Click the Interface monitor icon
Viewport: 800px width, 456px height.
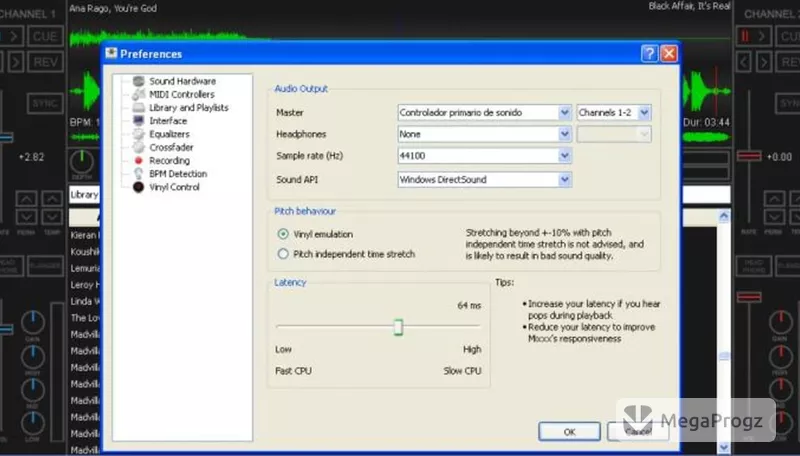[x=138, y=121]
